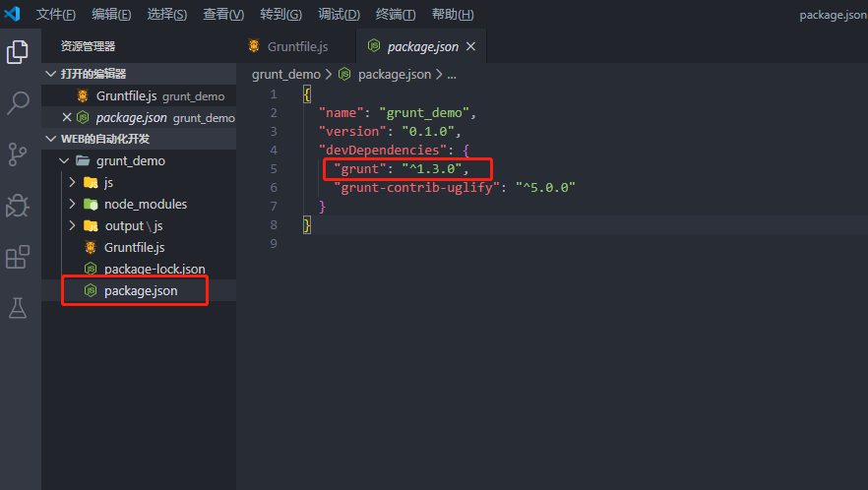Screen dimensions: 868x490
Task: Click package.json tab's node icon
Action: point(374,46)
